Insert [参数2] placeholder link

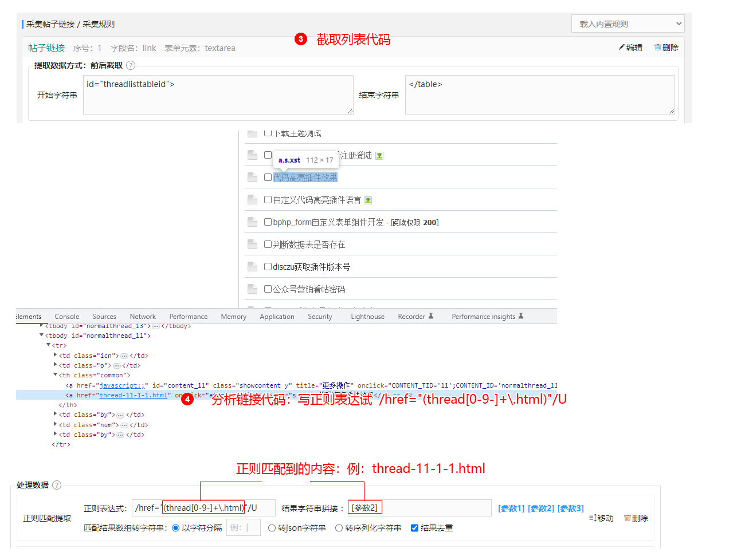point(541,508)
